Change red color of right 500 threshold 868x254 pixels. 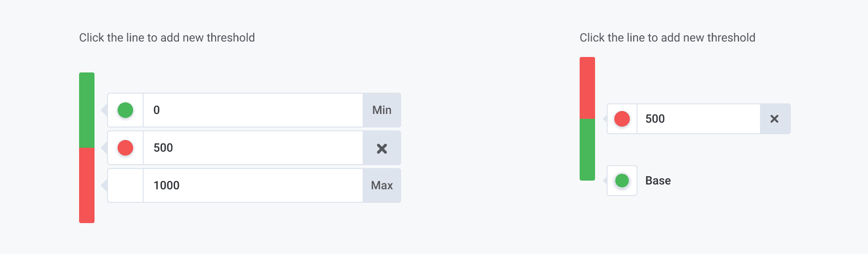pyautogui.click(x=622, y=119)
